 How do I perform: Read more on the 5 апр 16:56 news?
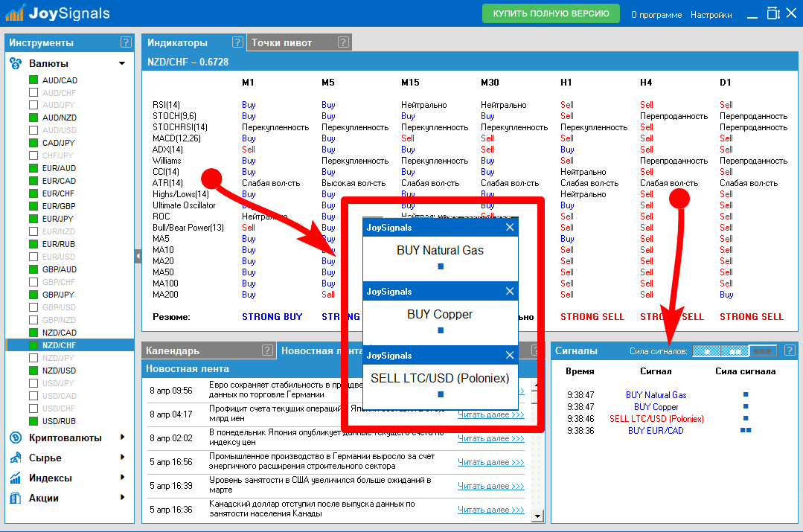coord(490,462)
